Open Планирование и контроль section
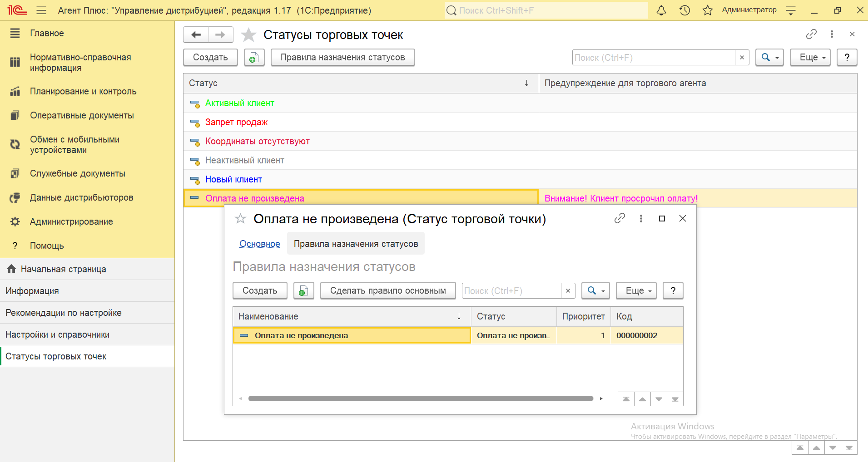 tap(87, 91)
